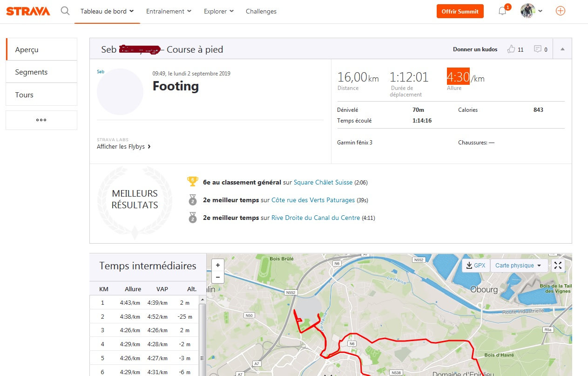The width and height of the screenshot is (588, 376).
Task: Open the notifications bell
Action: pos(502,11)
